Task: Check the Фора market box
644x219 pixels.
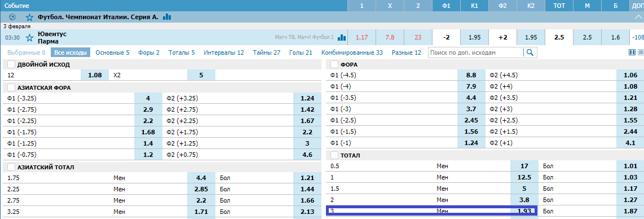Action: point(334,64)
